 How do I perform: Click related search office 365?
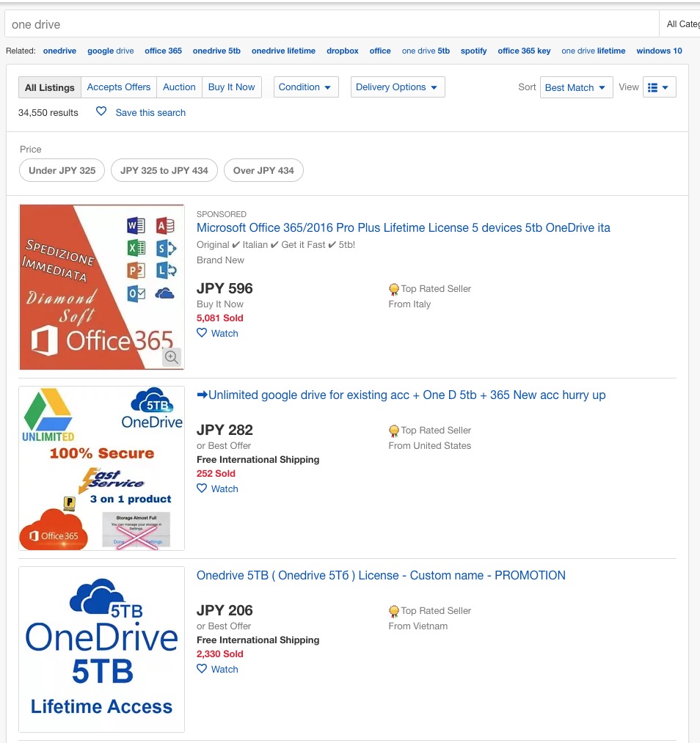pyautogui.click(x=163, y=51)
